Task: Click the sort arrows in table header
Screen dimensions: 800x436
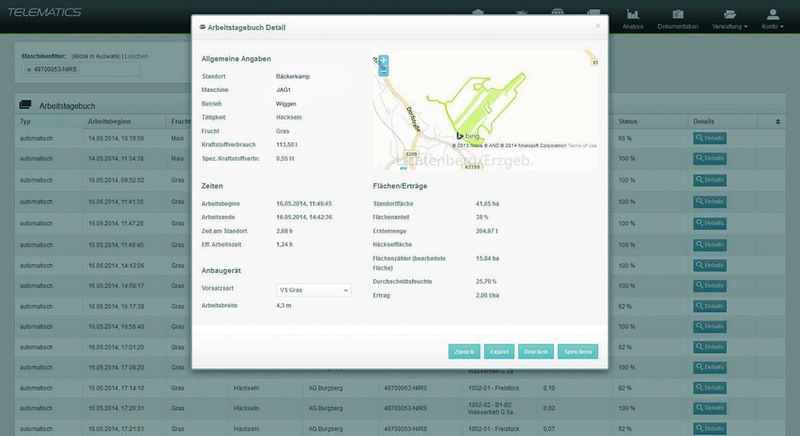Action: pos(778,121)
